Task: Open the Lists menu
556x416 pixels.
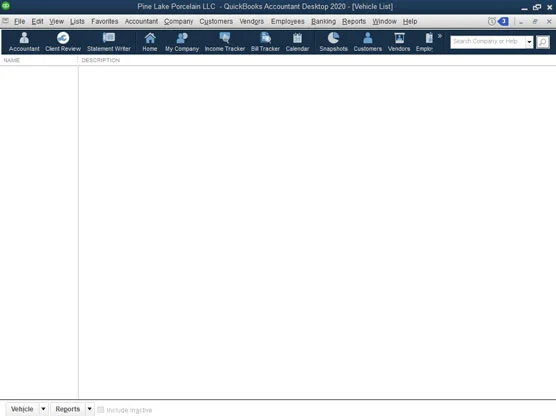Action: (x=77, y=21)
